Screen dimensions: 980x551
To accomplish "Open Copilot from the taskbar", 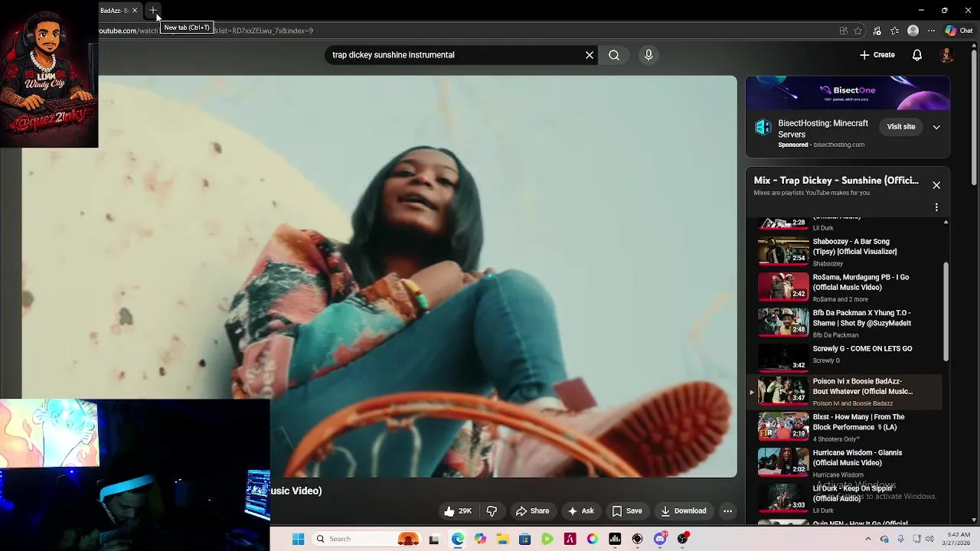I will tap(480, 539).
